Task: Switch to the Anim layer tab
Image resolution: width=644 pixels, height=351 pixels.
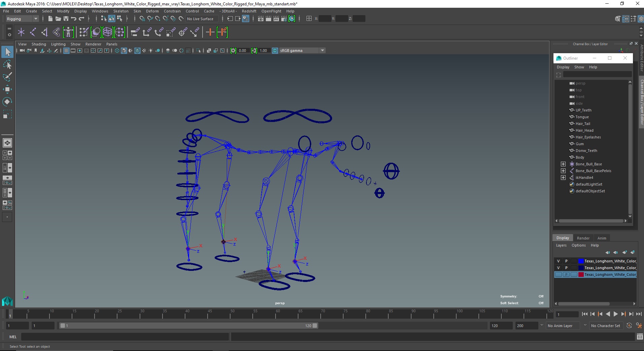Action: pos(602,238)
